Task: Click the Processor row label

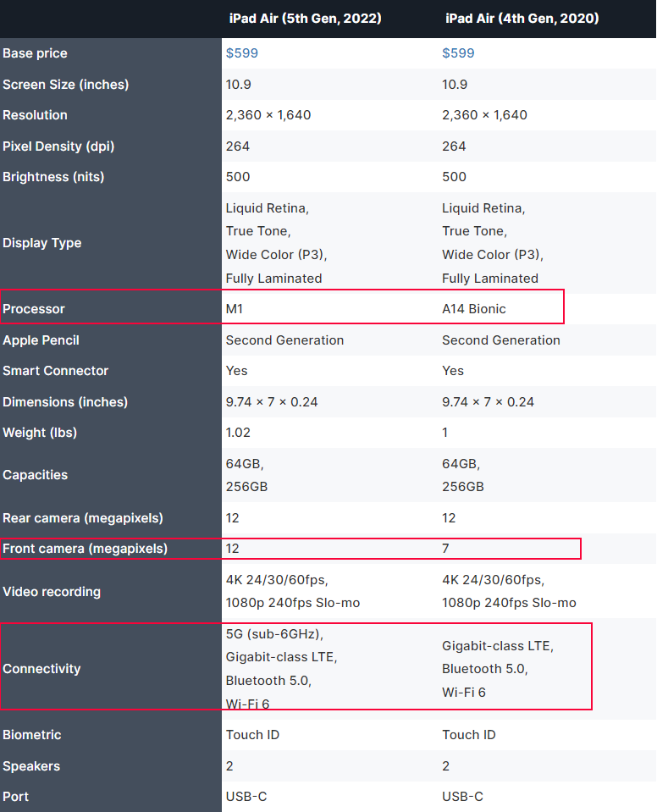Action: point(34,309)
